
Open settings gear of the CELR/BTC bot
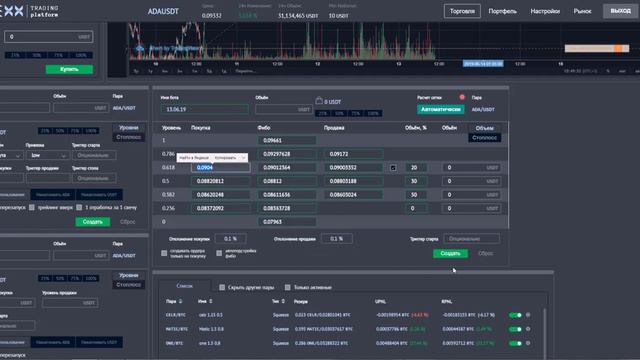[528, 315]
